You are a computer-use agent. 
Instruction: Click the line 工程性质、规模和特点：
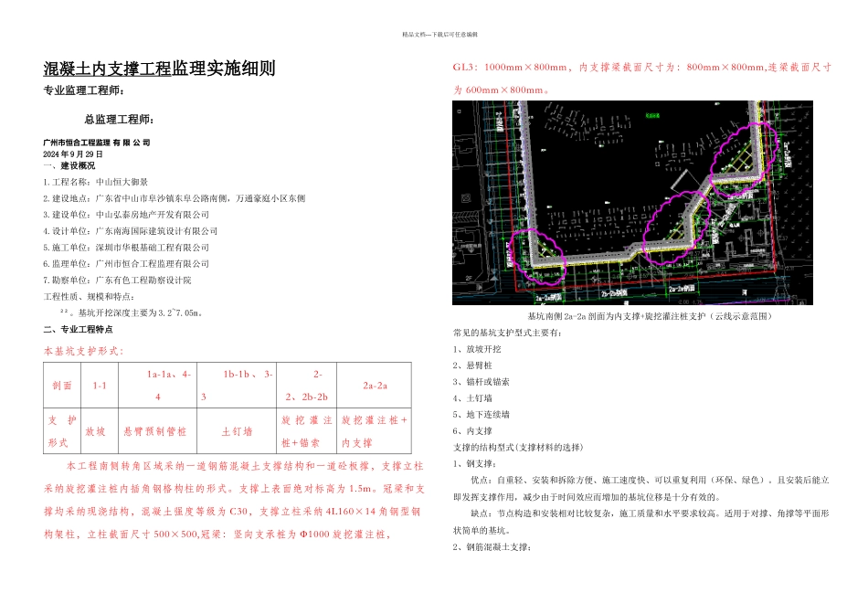(89, 297)
